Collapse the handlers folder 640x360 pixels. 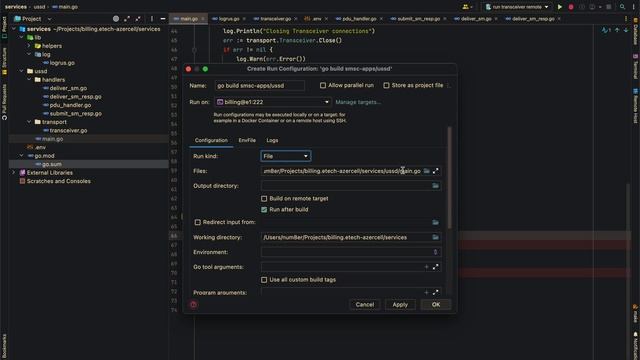click(x=29, y=80)
